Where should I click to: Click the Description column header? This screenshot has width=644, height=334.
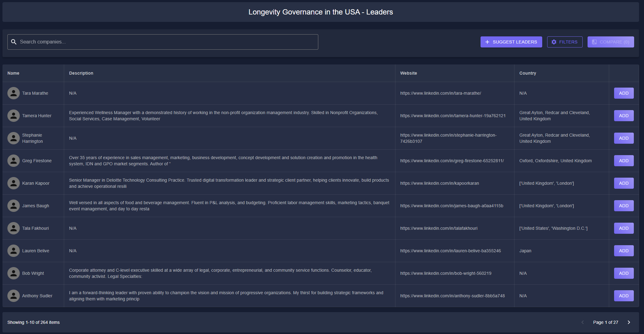81,73
